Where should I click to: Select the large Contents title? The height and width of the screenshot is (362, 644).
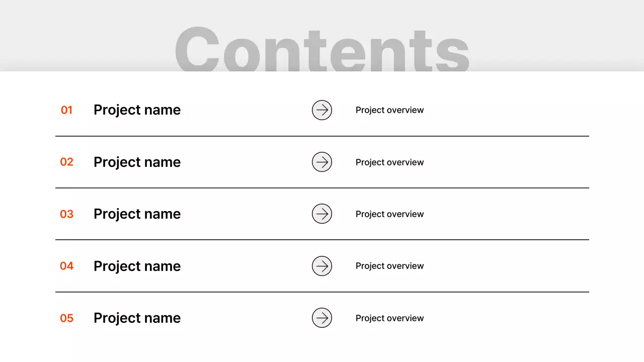322,49
